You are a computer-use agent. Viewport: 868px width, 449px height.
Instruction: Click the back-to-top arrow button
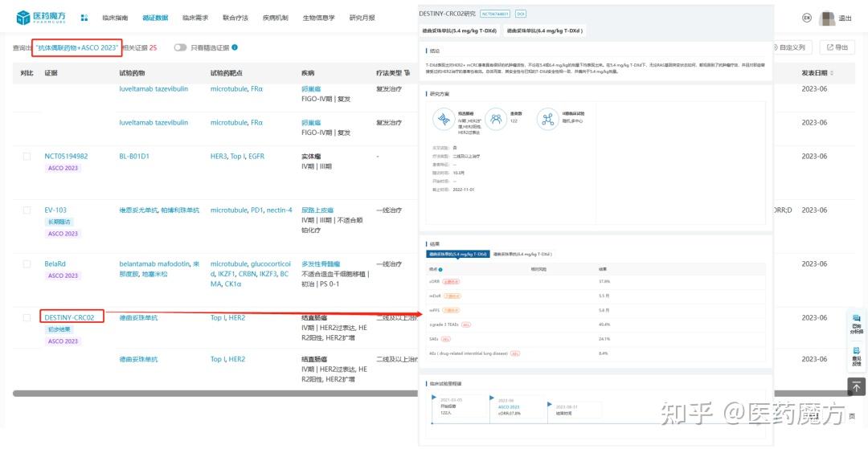click(856, 386)
